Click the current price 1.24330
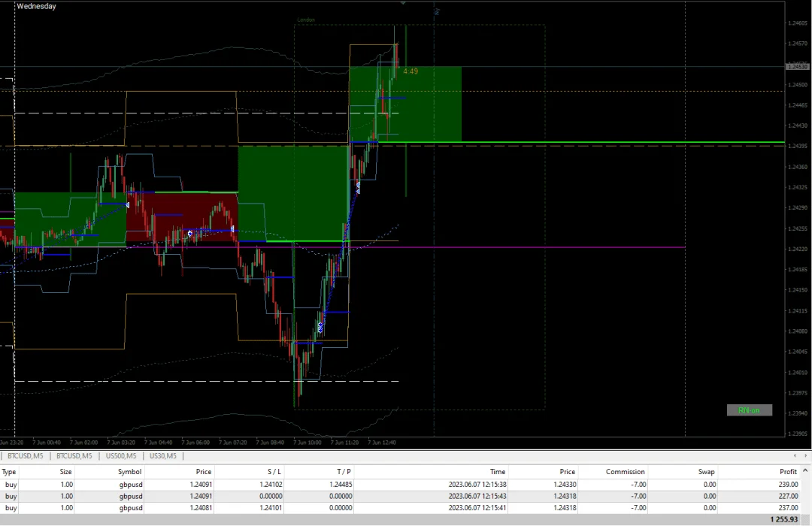This screenshot has width=812, height=526. tap(565, 485)
